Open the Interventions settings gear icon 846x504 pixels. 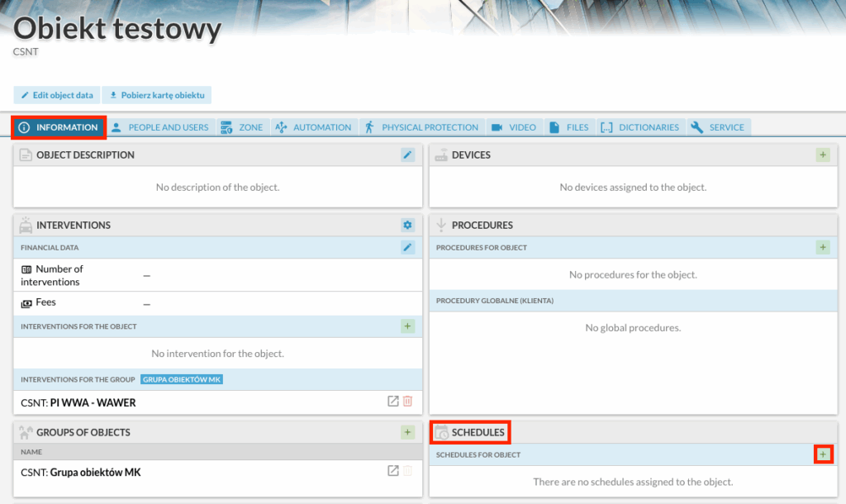click(x=407, y=225)
